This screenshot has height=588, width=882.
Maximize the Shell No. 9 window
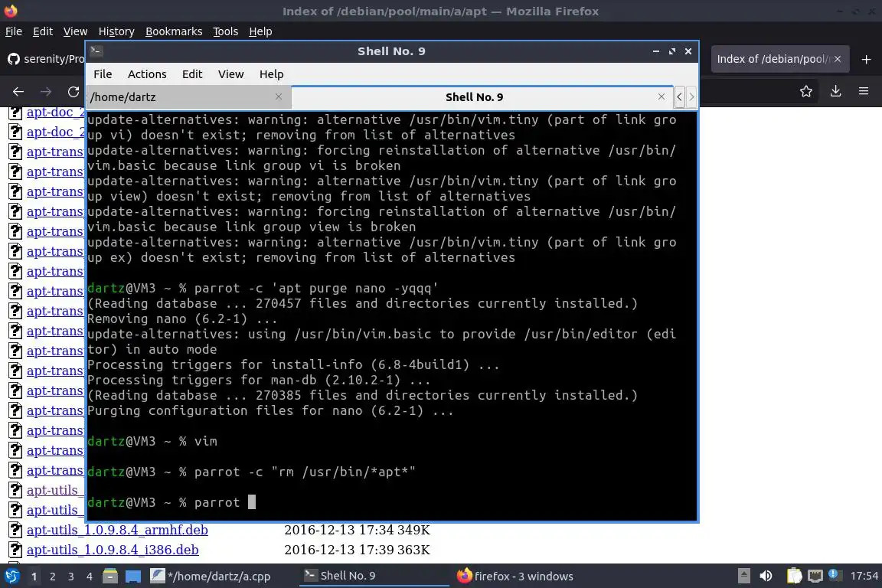coord(672,51)
